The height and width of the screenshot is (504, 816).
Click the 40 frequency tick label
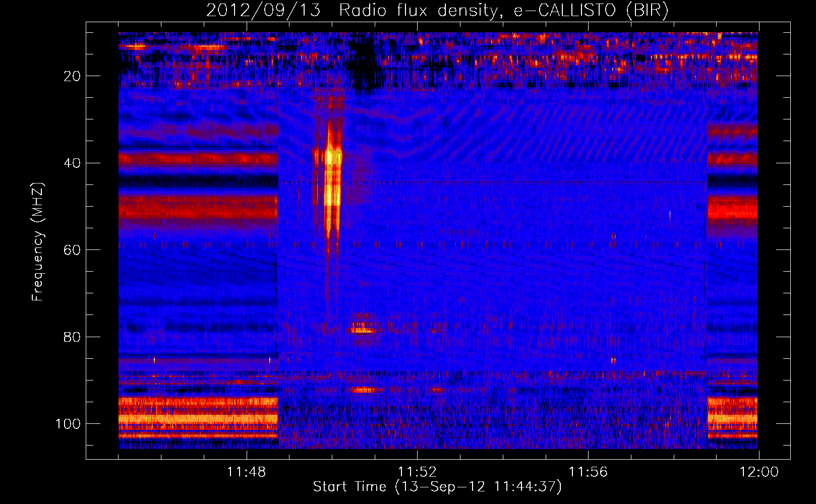point(73,163)
